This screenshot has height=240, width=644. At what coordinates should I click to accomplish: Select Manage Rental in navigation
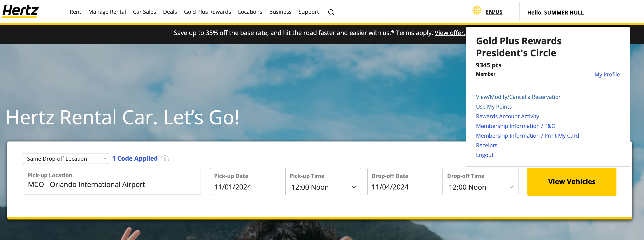107,12
